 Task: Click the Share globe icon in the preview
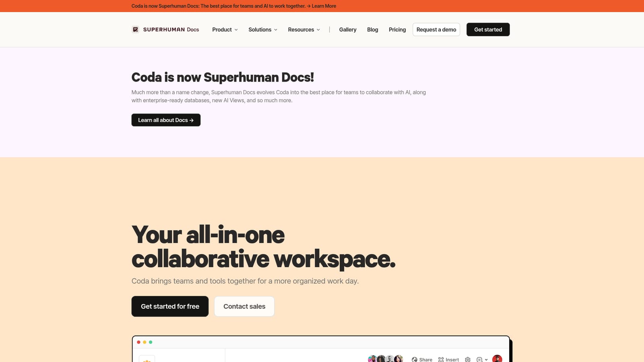[415, 359]
